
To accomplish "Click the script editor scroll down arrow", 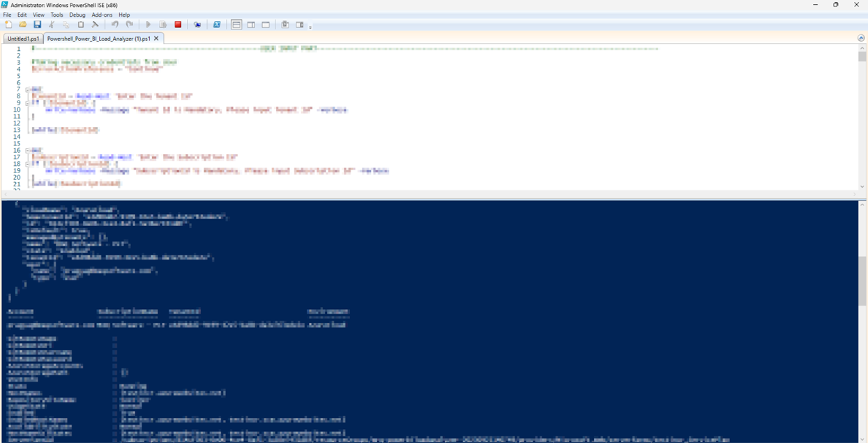I will (x=862, y=186).
